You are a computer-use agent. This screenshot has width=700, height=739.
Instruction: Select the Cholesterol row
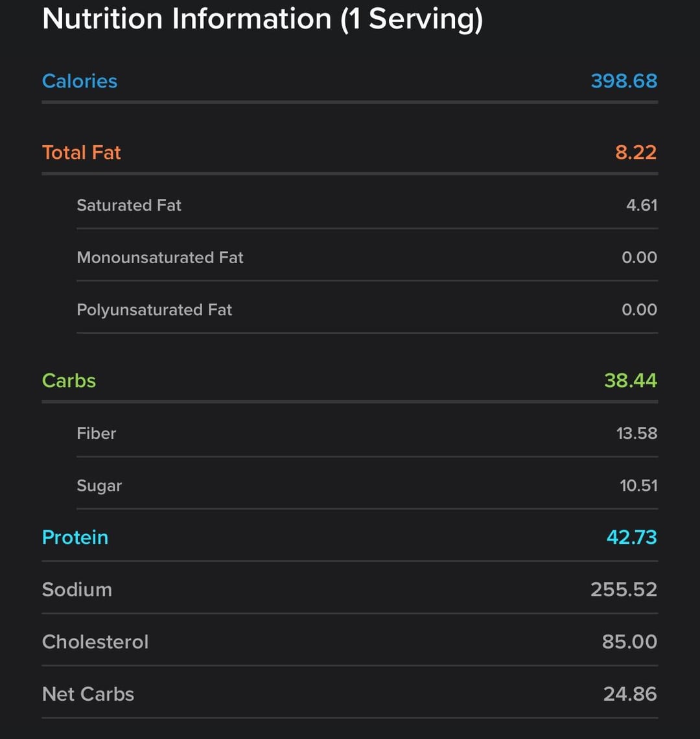[x=350, y=642]
